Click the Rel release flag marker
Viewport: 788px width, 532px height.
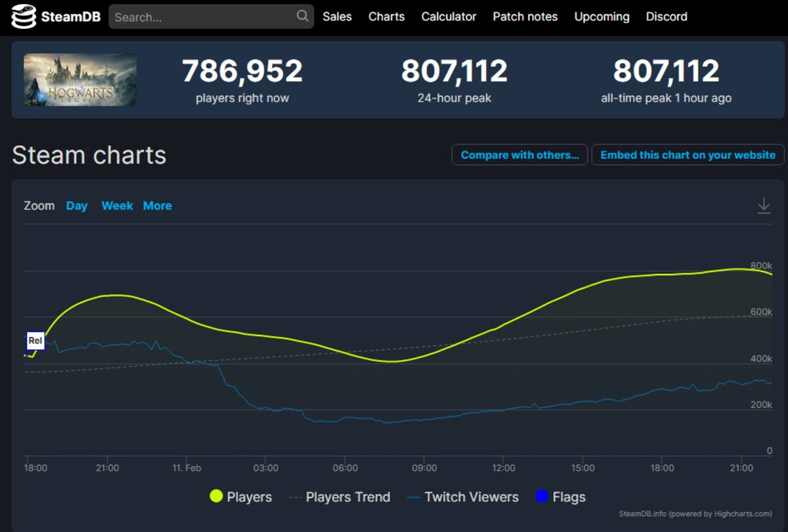click(x=35, y=341)
